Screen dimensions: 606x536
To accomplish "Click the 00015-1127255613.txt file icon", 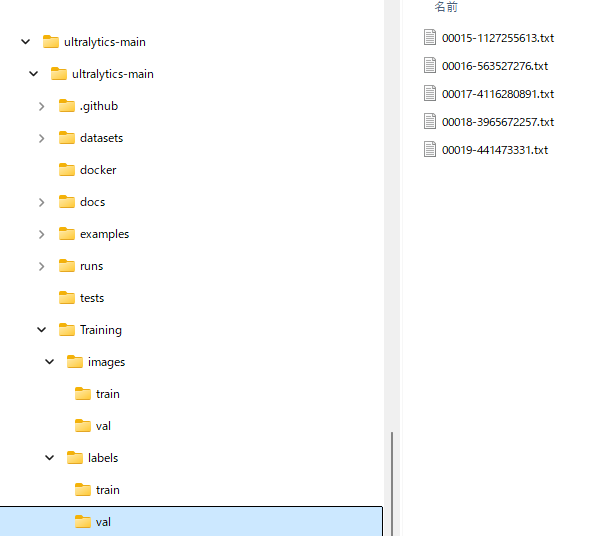I will (x=430, y=37).
